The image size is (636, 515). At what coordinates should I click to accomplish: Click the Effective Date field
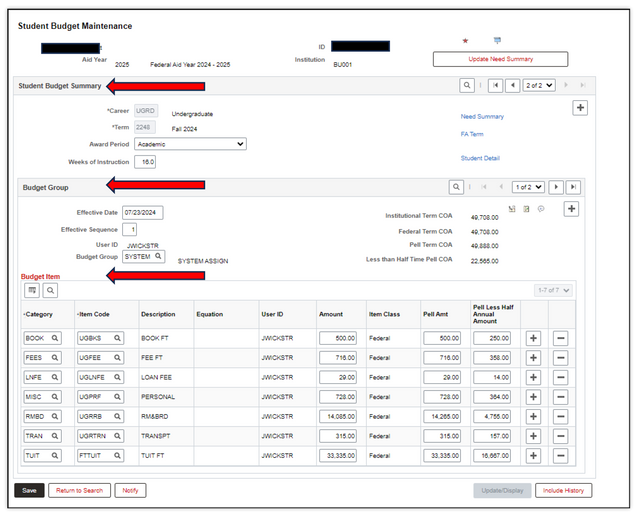coord(142,212)
